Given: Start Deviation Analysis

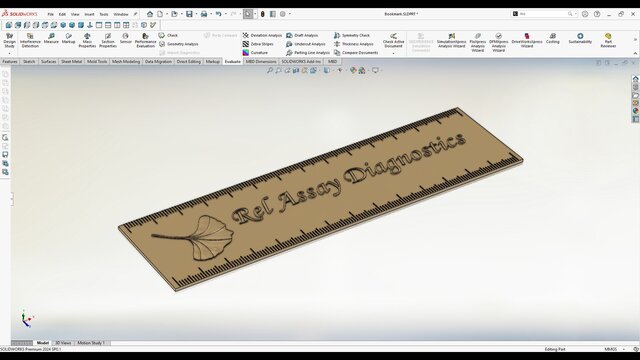Looking at the screenshot, I should coord(262,36).
